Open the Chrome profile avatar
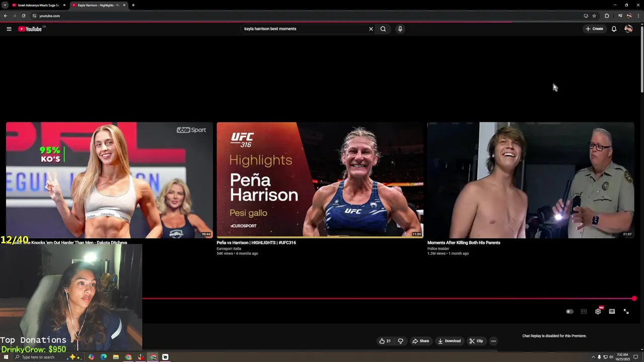The height and width of the screenshot is (362, 644). pyautogui.click(x=629, y=16)
